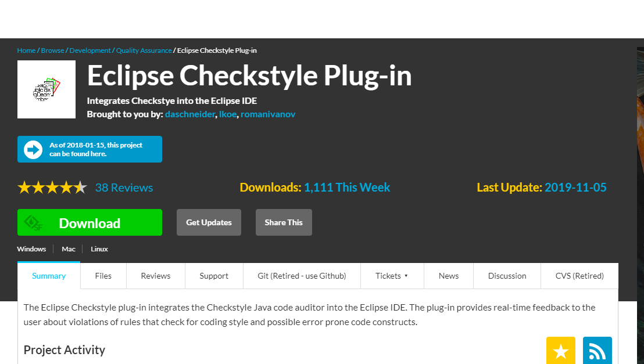
Task: Click the 1,111 This Week downloads link
Action: coord(346,188)
